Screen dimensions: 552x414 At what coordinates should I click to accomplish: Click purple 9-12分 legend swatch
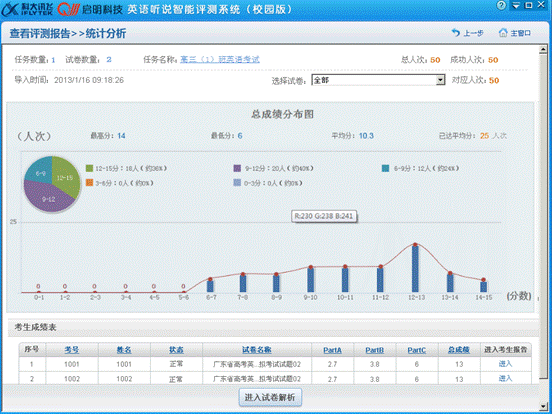click(x=237, y=168)
